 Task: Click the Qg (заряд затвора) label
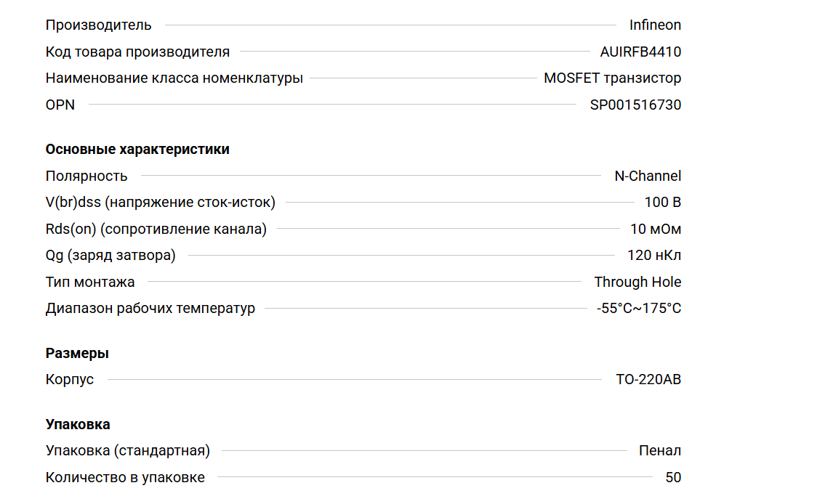[x=110, y=256]
